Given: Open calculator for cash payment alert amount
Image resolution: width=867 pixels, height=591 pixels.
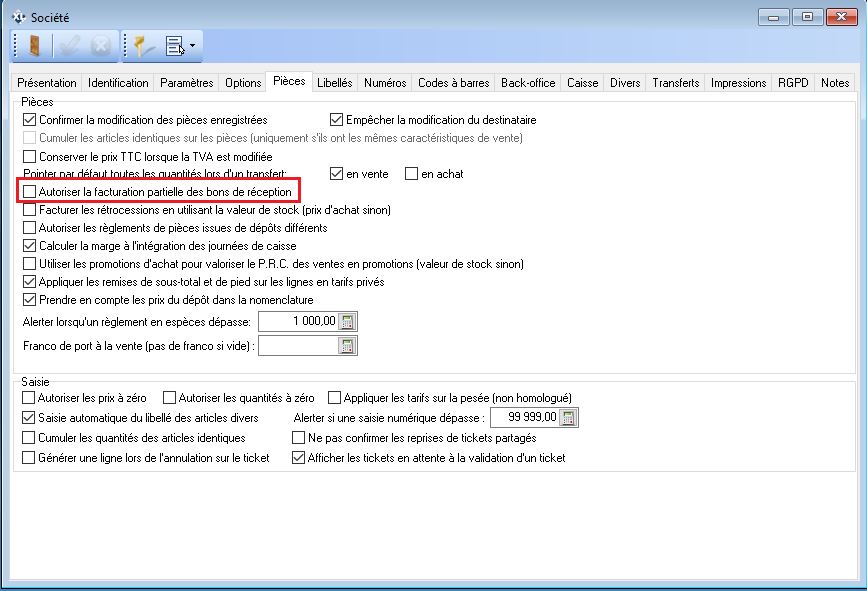Looking at the screenshot, I should coord(347,322).
